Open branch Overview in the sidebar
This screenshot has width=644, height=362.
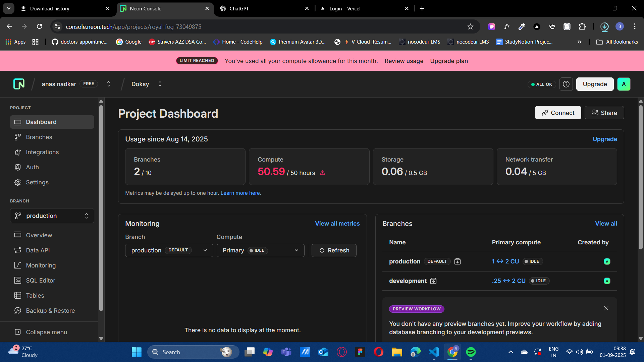coord(52,235)
